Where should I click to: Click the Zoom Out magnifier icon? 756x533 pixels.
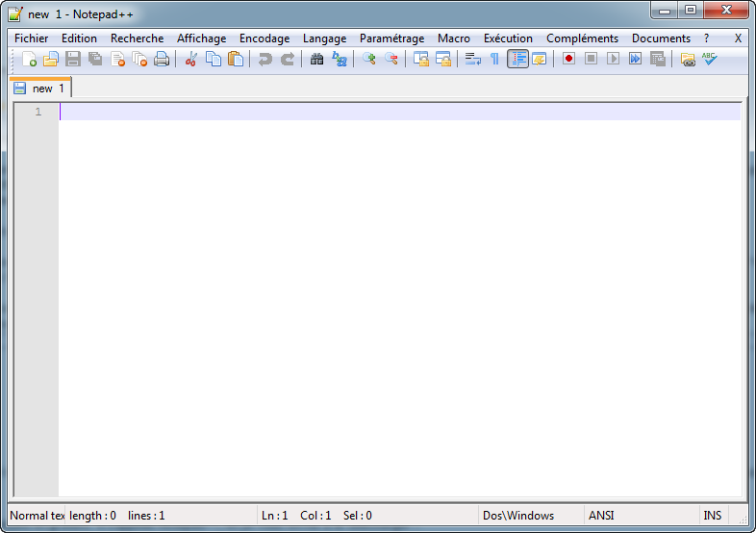click(x=391, y=59)
